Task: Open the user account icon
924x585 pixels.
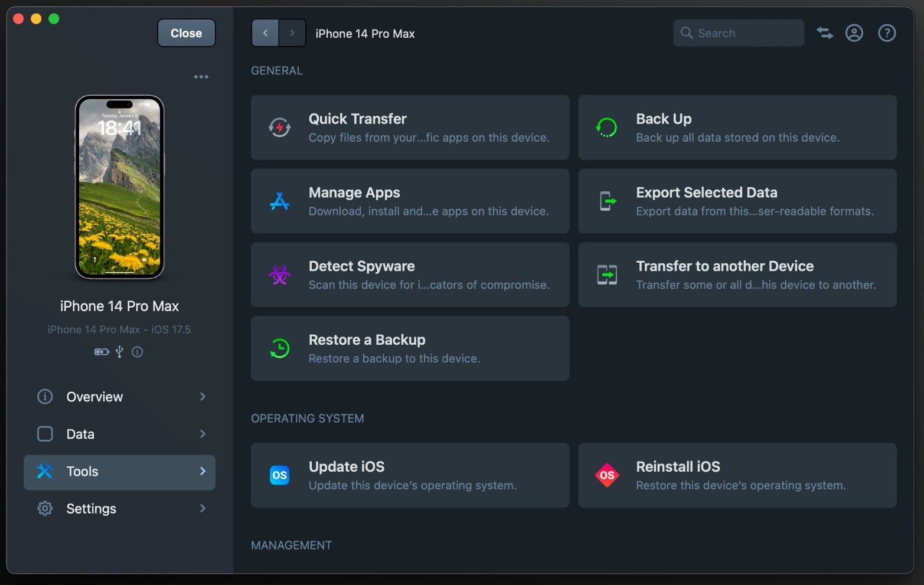Action: pos(854,33)
